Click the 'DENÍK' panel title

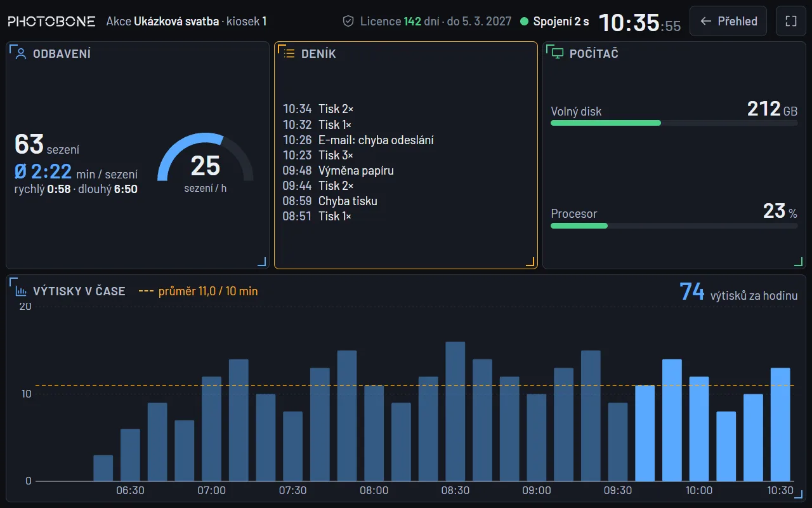(x=318, y=53)
